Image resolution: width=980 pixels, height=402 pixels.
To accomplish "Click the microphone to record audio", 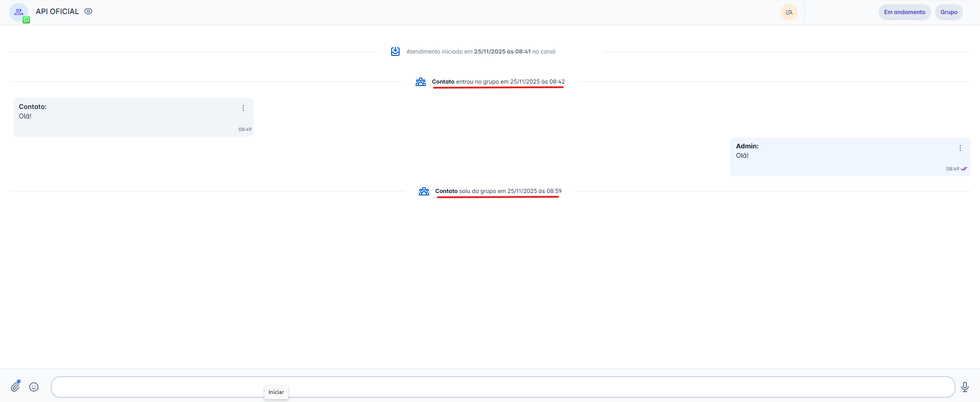I will point(965,387).
